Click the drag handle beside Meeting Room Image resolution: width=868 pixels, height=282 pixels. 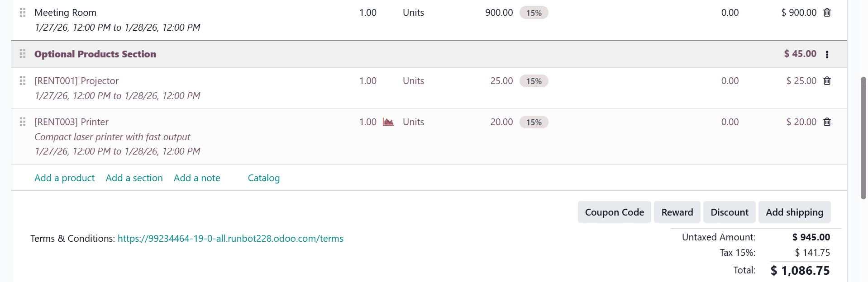(23, 13)
